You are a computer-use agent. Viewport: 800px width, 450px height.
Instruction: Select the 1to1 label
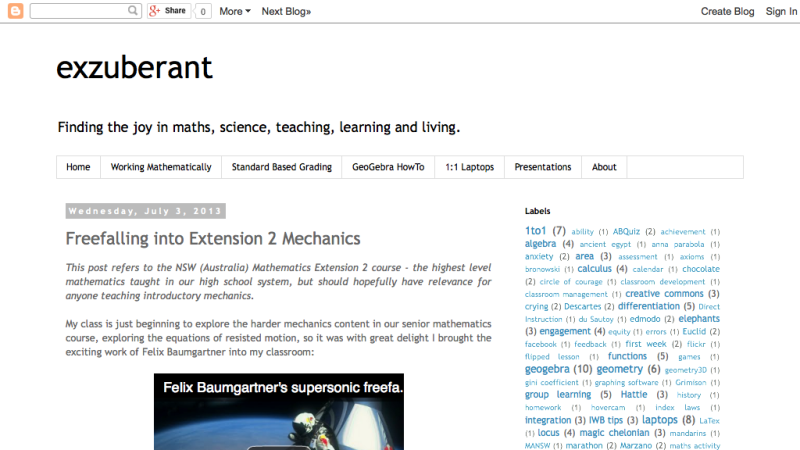[535, 231]
